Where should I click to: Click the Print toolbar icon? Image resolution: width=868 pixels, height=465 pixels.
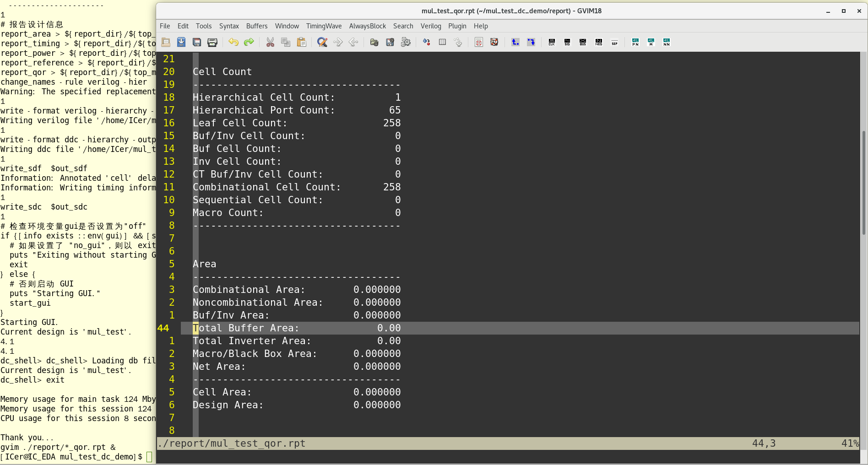(212, 42)
